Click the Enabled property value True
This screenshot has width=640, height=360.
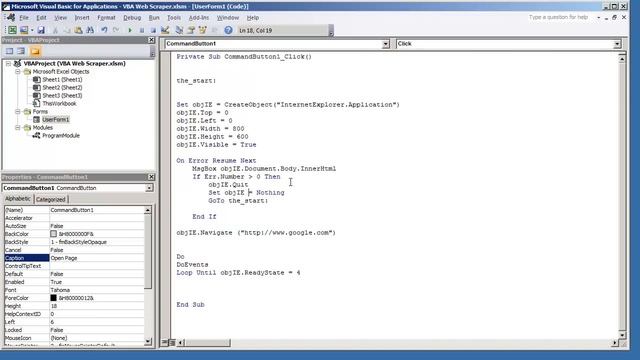pos(56,282)
